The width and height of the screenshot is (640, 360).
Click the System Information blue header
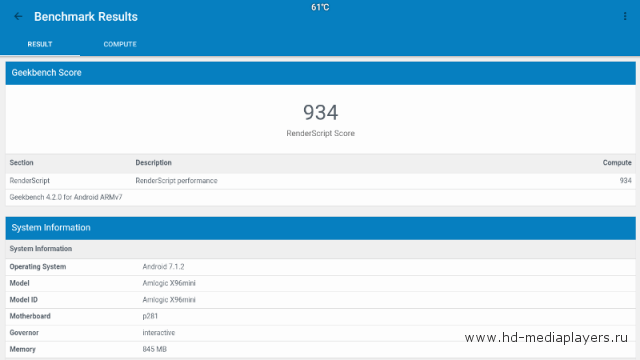tap(320, 228)
